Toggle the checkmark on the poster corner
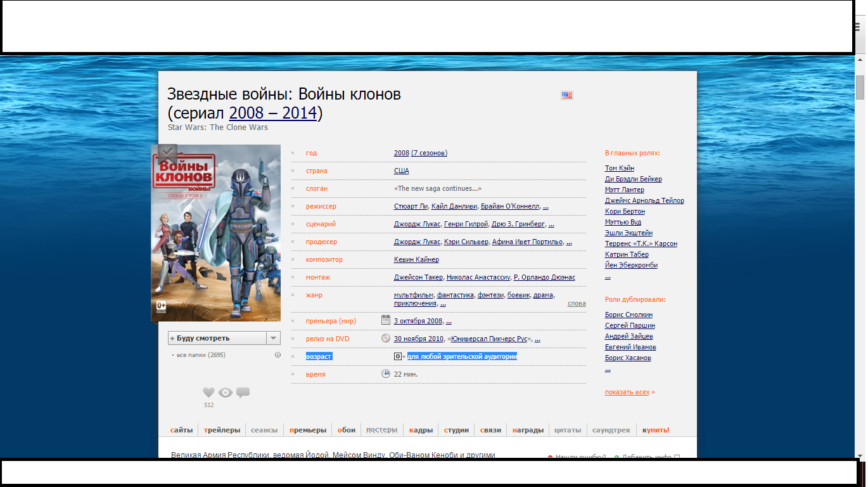This screenshot has width=868, height=487. (167, 153)
